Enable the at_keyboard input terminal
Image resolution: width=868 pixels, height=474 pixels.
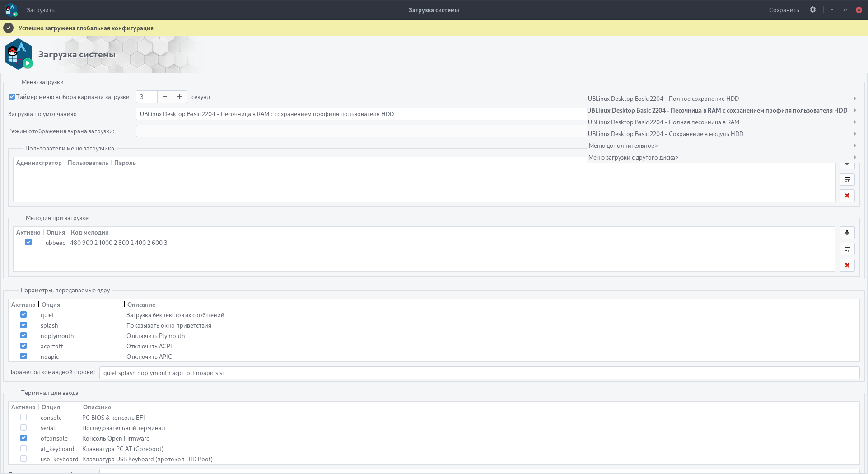[x=23, y=448]
